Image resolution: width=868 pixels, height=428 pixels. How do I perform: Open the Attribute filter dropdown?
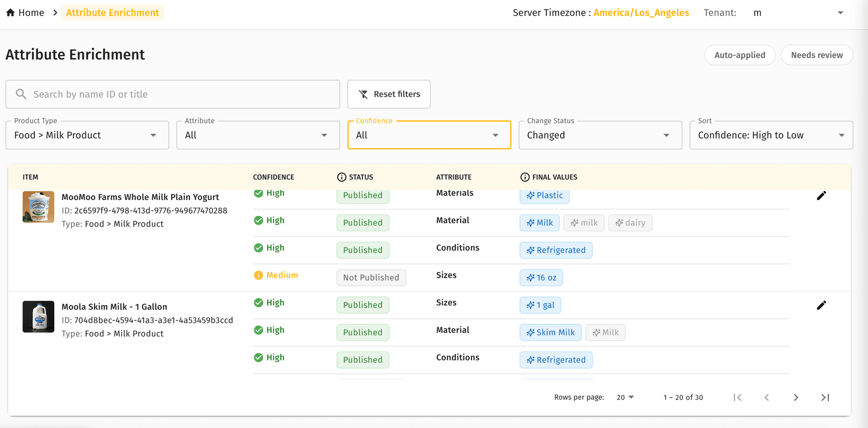(258, 135)
